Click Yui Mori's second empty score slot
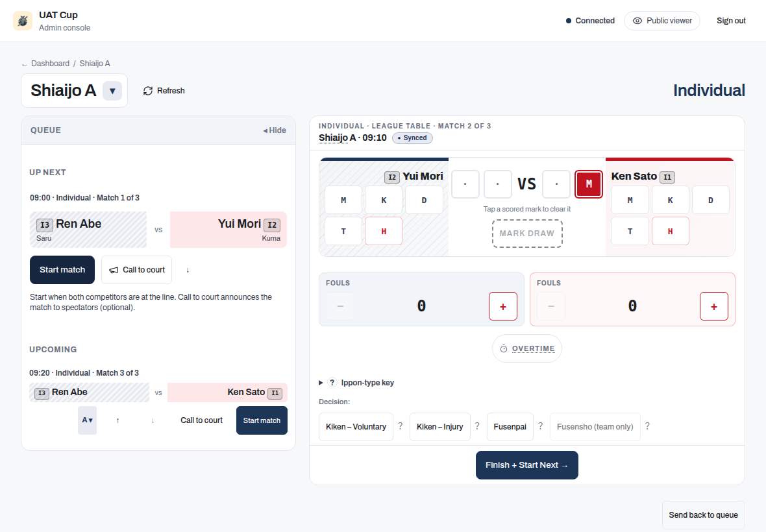Viewport: 766px width, 532px height. (x=498, y=184)
